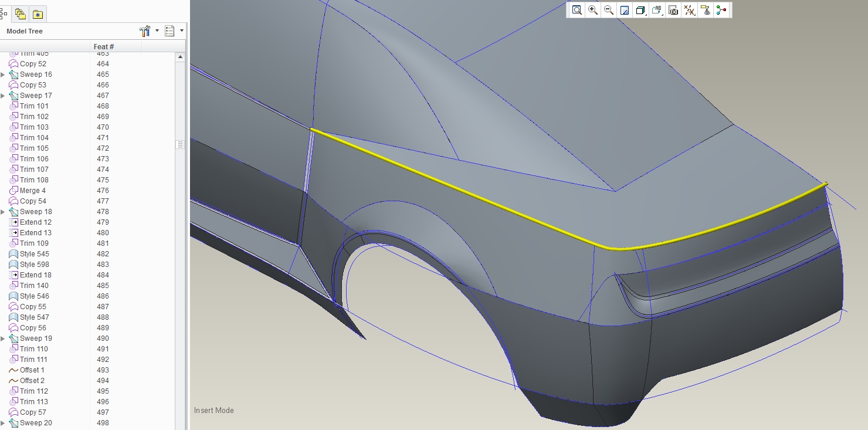This screenshot has height=430, width=868.
Task: Select Trim 105 in model tree
Action: [x=34, y=148]
